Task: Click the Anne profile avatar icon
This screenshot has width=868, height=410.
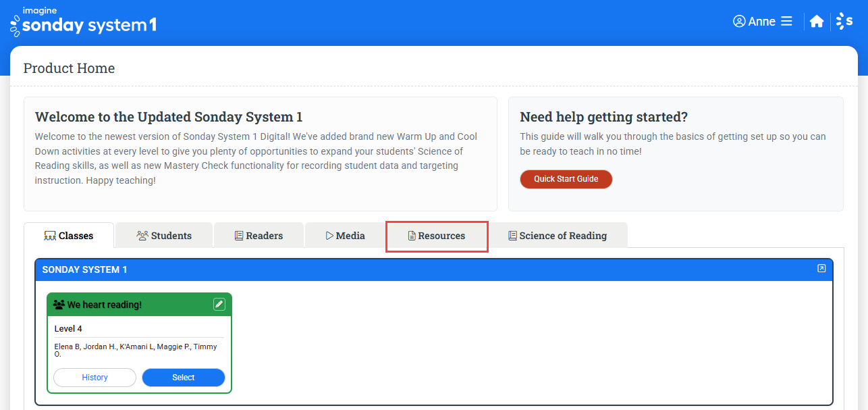Action: click(x=739, y=21)
